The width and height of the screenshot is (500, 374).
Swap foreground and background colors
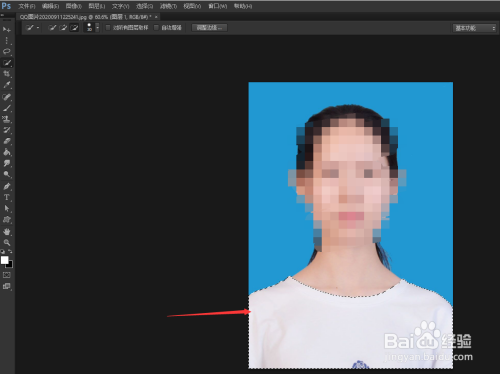pyautogui.click(x=10, y=251)
